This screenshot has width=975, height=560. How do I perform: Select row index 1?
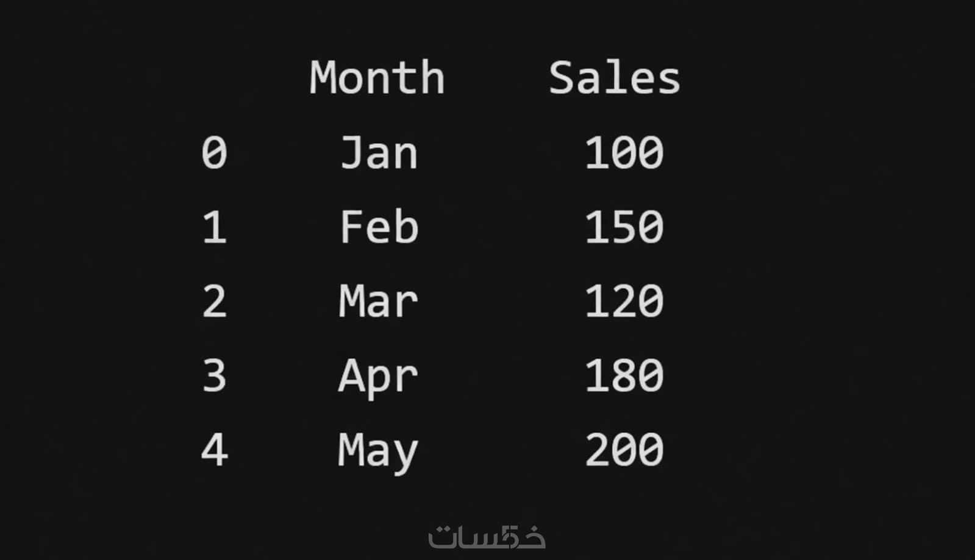tap(214, 227)
